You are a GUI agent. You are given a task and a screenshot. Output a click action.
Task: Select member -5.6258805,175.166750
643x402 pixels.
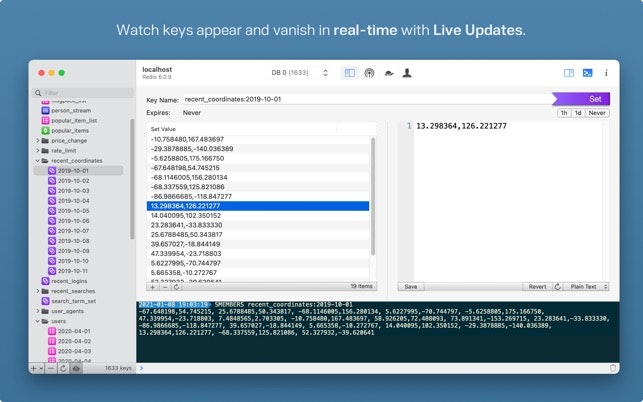(258, 158)
